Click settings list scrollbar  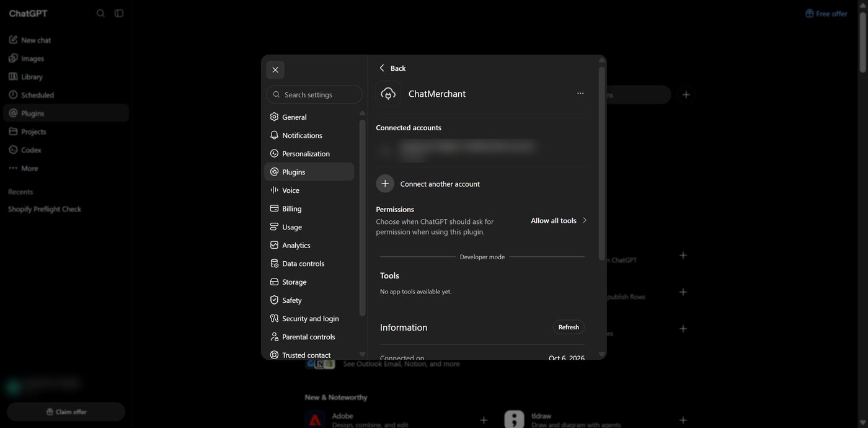[x=362, y=217]
